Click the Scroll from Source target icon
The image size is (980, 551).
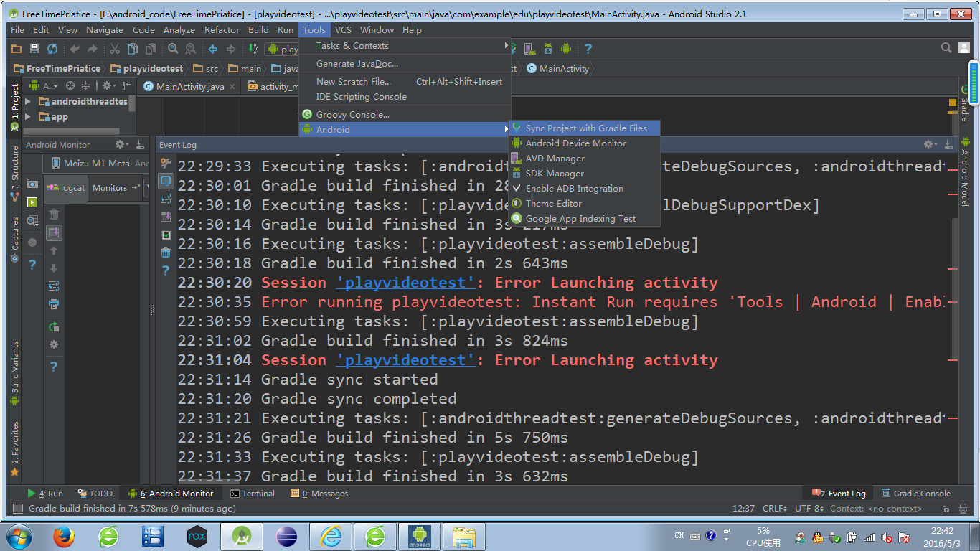(x=70, y=85)
